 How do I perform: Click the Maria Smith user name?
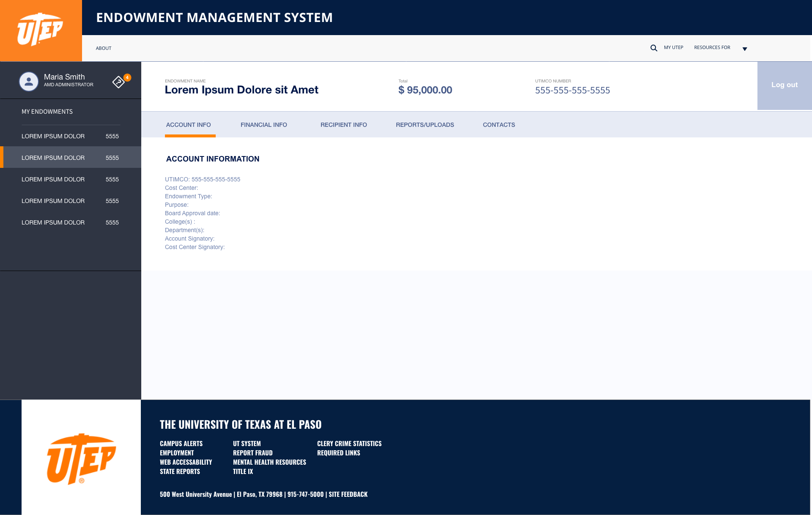[x=64, y=77]
